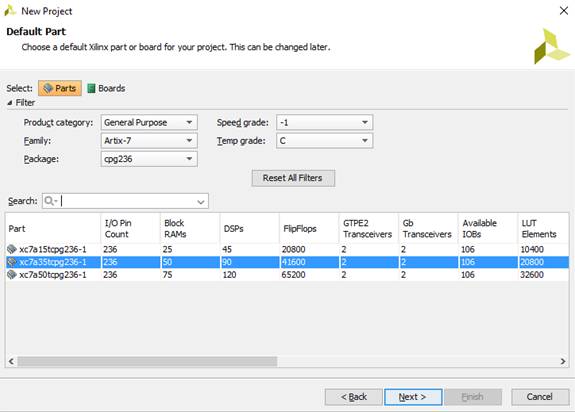Click Block RAMs value 25

(168, 250)
